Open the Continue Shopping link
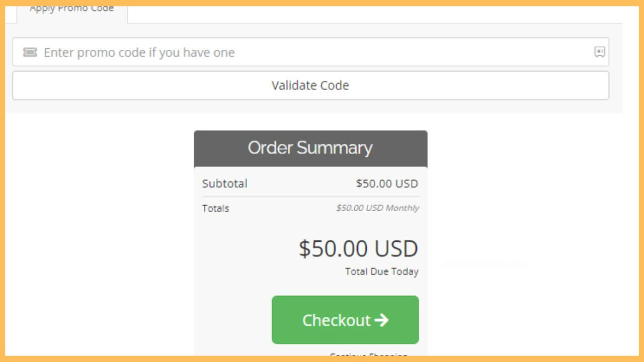This screenshot has width=644, height=362. pyautogui.click(x=368, y=356)
